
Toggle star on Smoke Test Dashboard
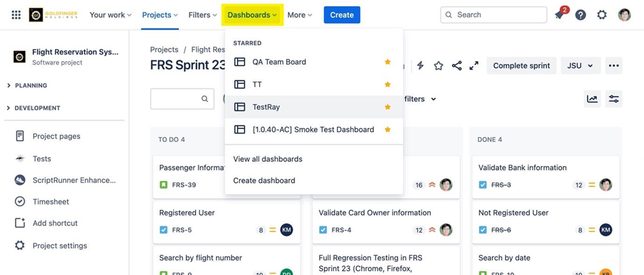click(387, 130)
